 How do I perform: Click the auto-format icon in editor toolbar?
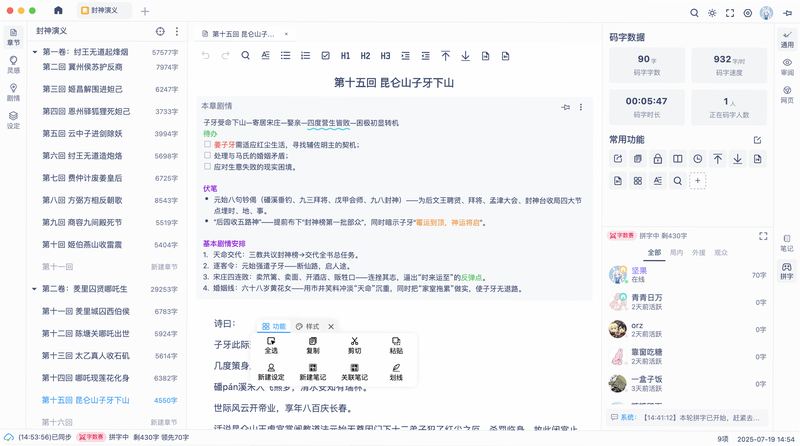[265, 56]
